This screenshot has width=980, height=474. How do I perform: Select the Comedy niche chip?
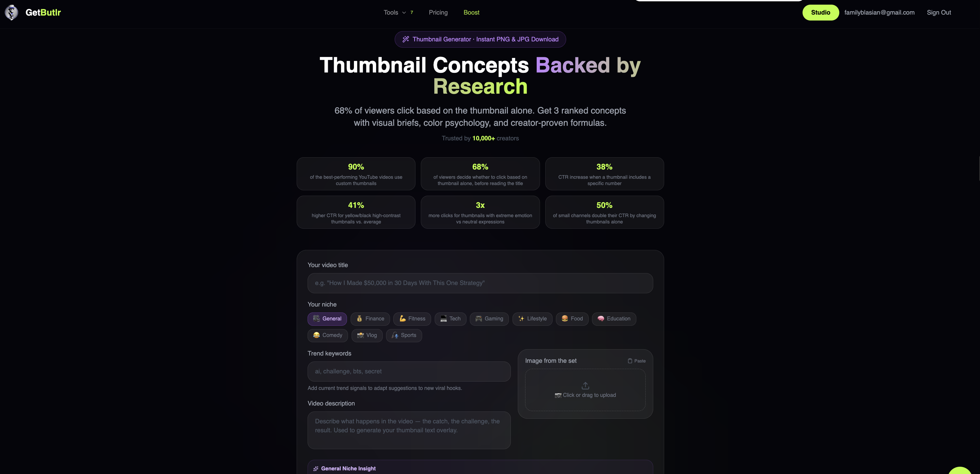tap(327, 335)
